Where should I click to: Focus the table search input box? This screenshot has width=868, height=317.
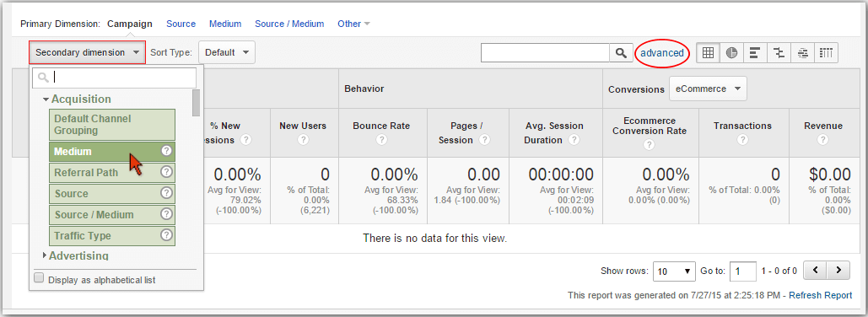(x=545, y=52)
